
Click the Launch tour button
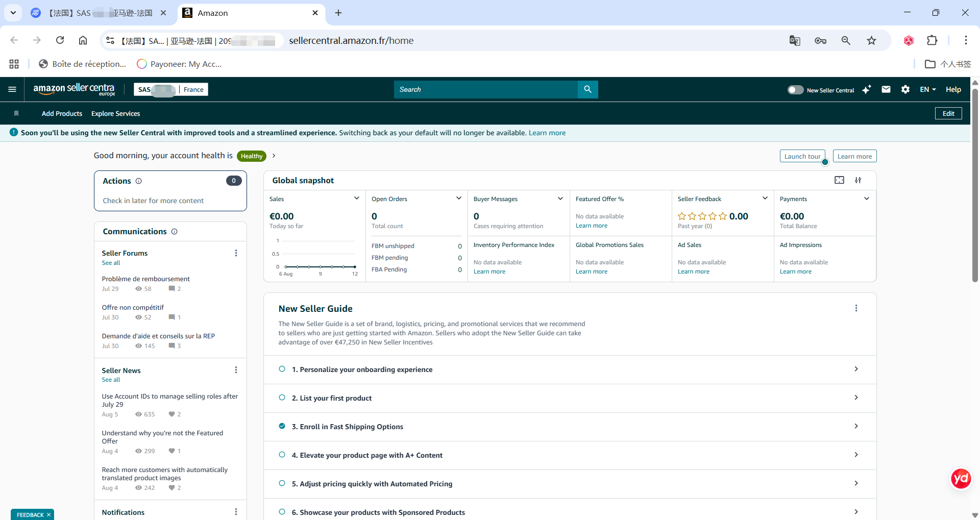[x=802, y=156]
